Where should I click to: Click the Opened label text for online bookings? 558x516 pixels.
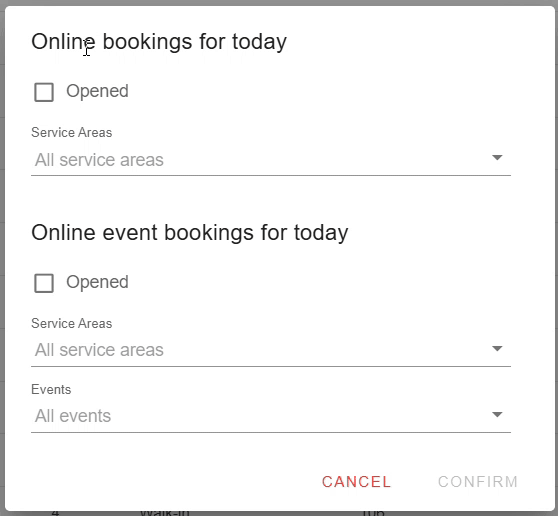coord(97,91)
